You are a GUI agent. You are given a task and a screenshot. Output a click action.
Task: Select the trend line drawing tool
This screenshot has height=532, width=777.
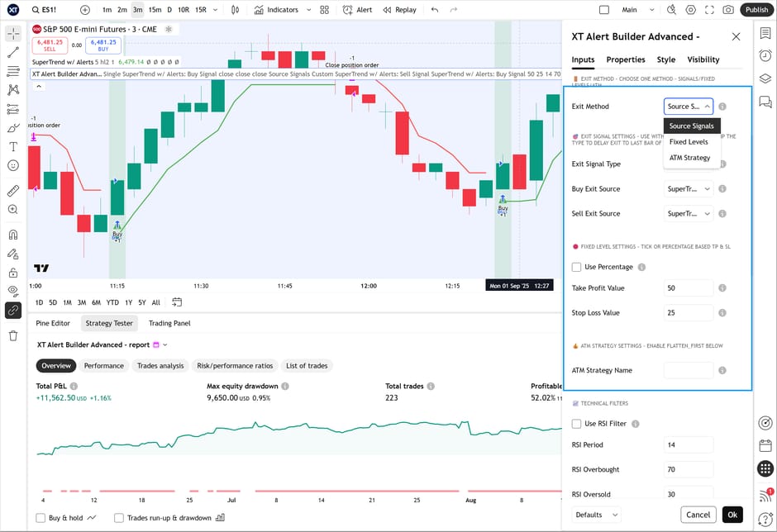13,52
